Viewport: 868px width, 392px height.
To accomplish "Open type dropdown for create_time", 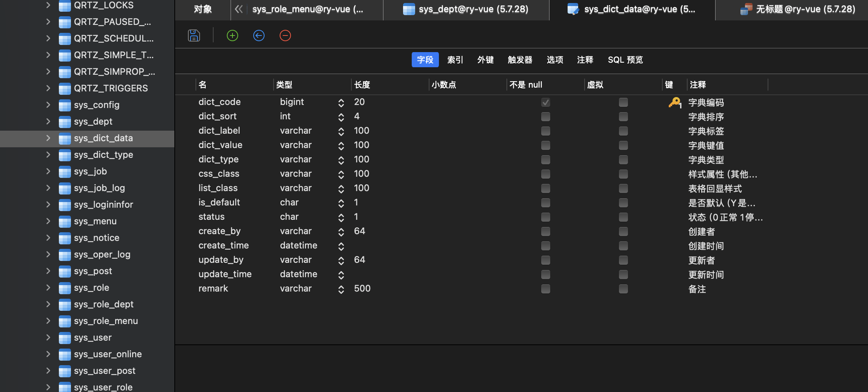I will click(x=341, y=246).
